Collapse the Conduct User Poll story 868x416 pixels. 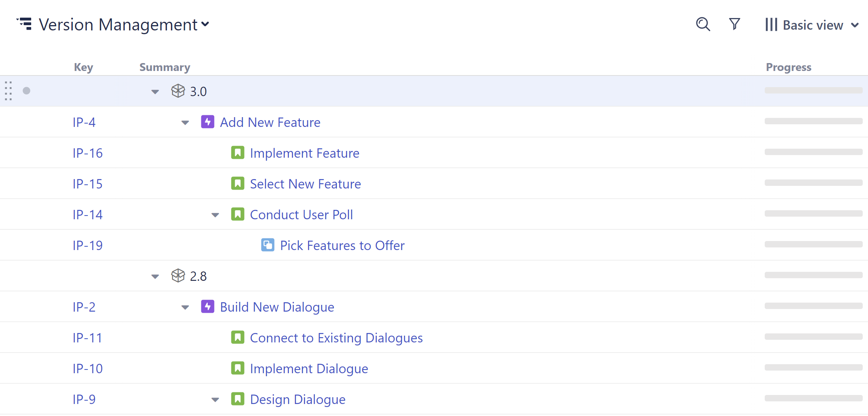215,215
